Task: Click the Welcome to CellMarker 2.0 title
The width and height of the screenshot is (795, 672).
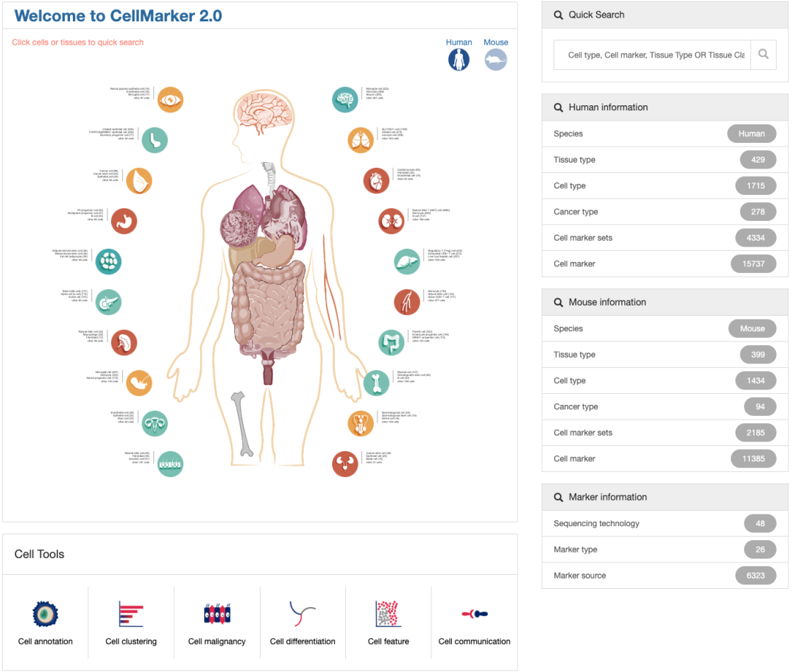Action: tap(118, 15)
